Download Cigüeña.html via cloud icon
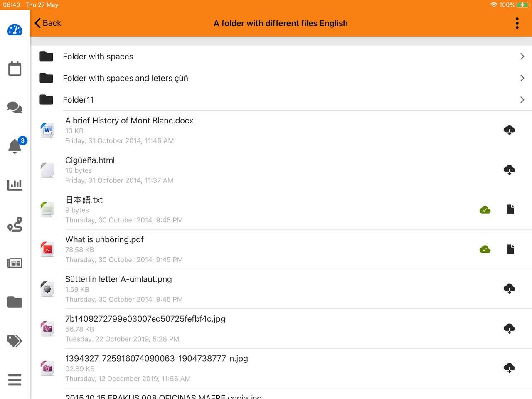The height and width of the screenshot is (399, 532). pos(509,170)
